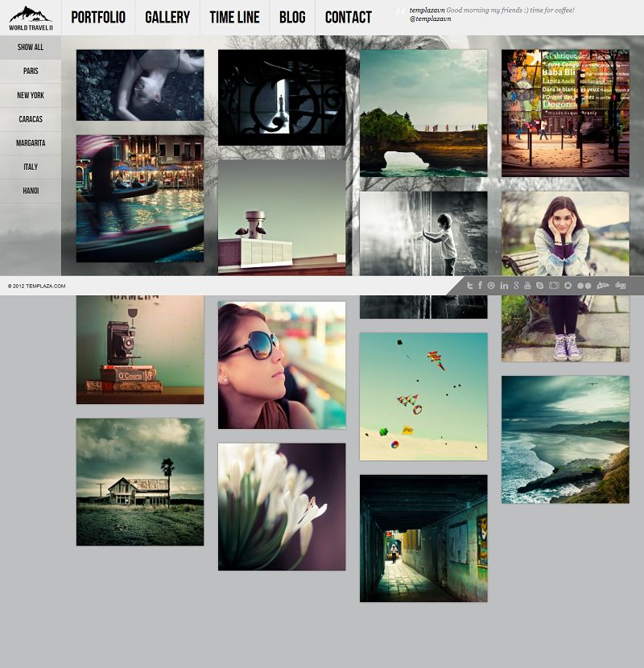Click the @templazavn Twitter handle link
Screen dimensions: 644x668
coord(430,19)
